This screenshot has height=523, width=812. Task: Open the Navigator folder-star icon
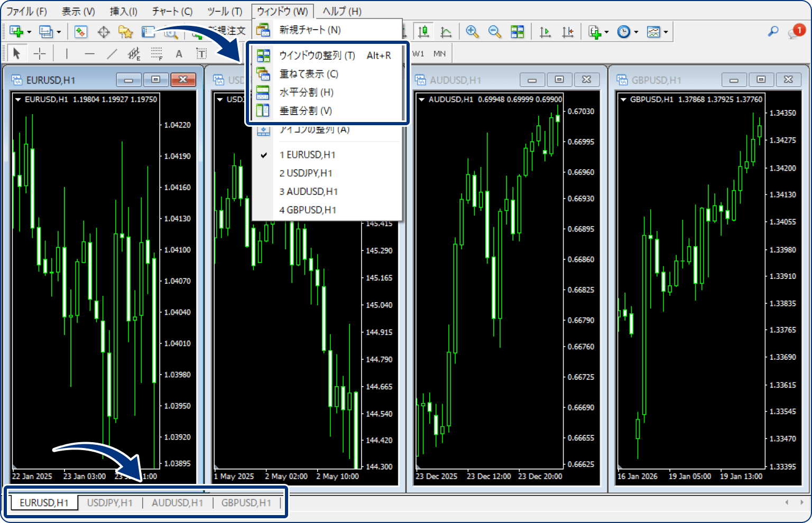125,32
